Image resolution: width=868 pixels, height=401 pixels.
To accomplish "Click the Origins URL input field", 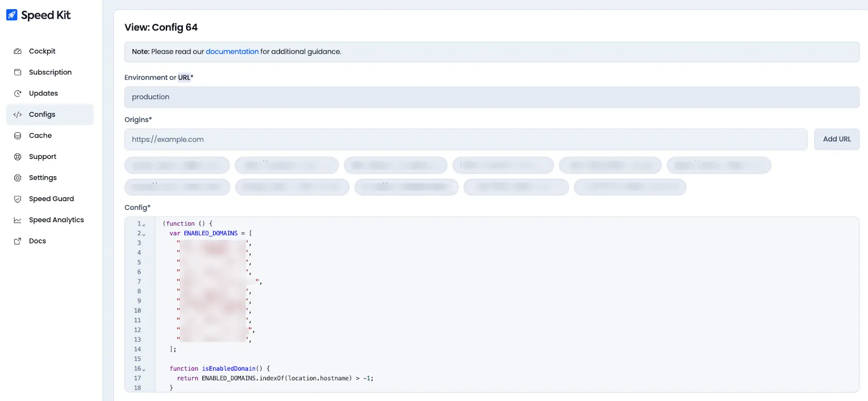I will (465, 139).
